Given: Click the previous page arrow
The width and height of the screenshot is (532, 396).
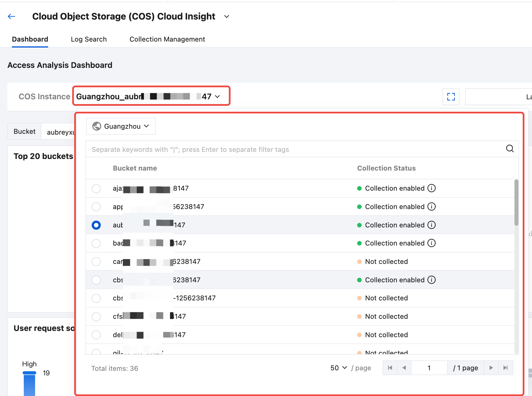Looking at the screenshot, I should coord(404,368).
